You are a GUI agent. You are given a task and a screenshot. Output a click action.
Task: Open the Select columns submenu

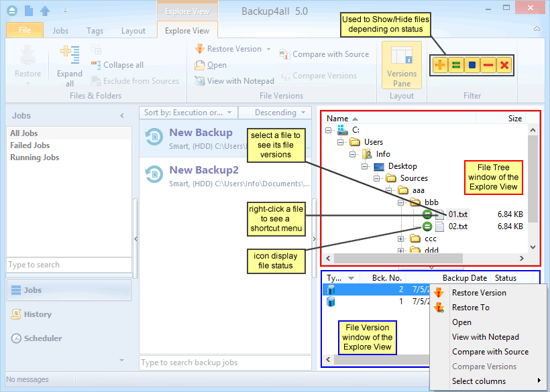(488, 381)
